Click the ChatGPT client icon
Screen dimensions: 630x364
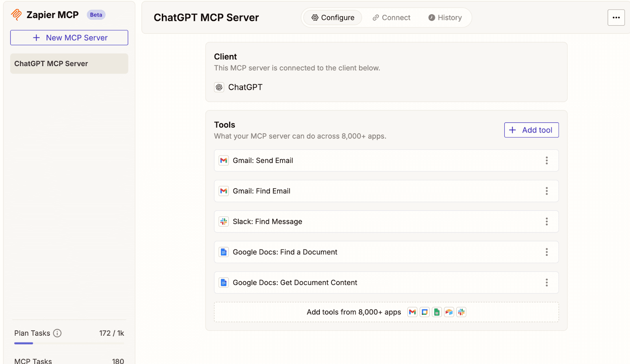(x=219, y=87)
